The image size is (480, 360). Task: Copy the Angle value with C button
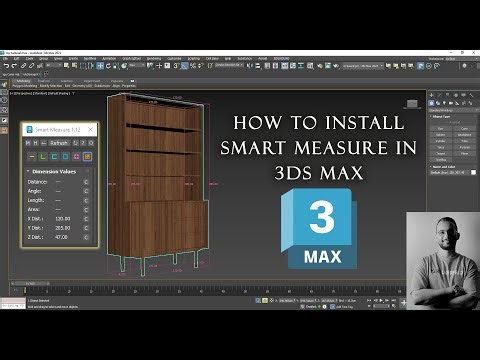[x=86, y=191]
